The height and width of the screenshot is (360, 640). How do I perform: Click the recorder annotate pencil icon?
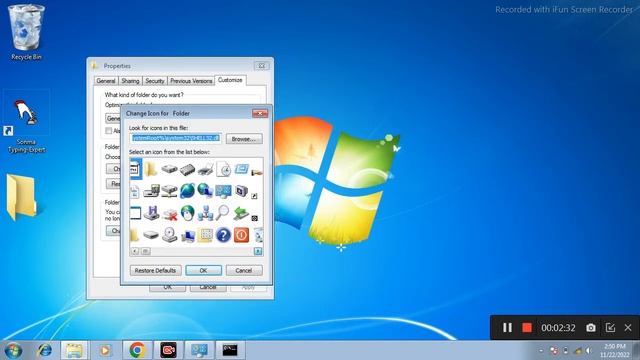coord(610,327)
